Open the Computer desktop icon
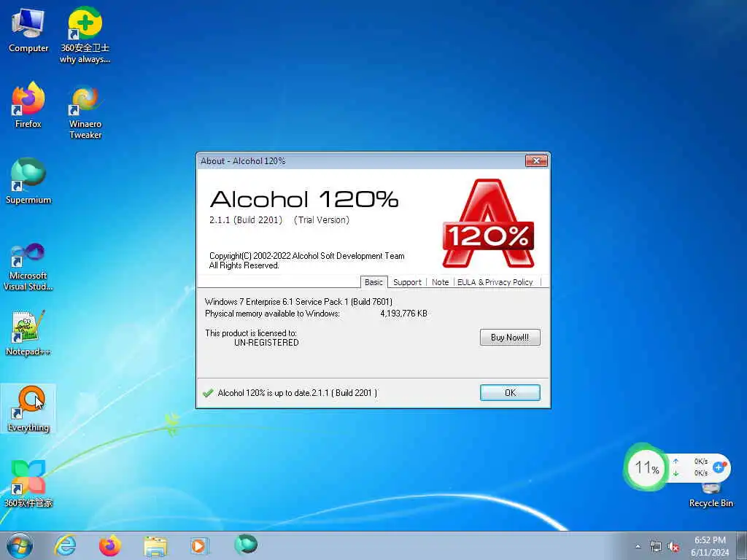 28,30
